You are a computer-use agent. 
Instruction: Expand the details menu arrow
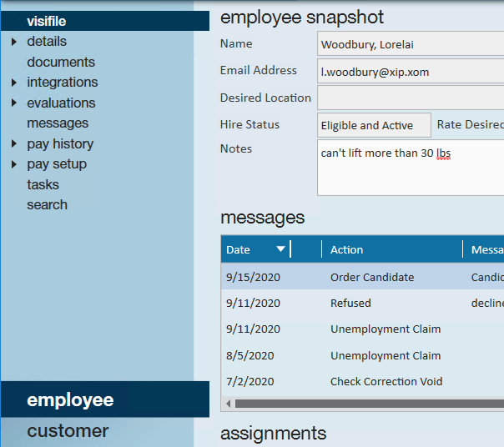14,42
